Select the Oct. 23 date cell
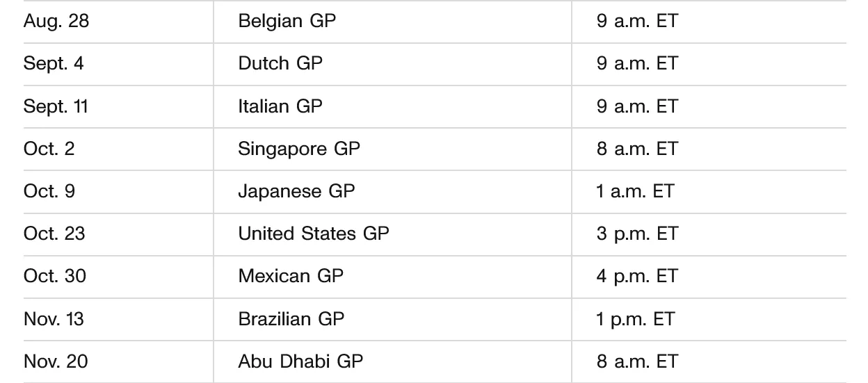 coord(54,234)
